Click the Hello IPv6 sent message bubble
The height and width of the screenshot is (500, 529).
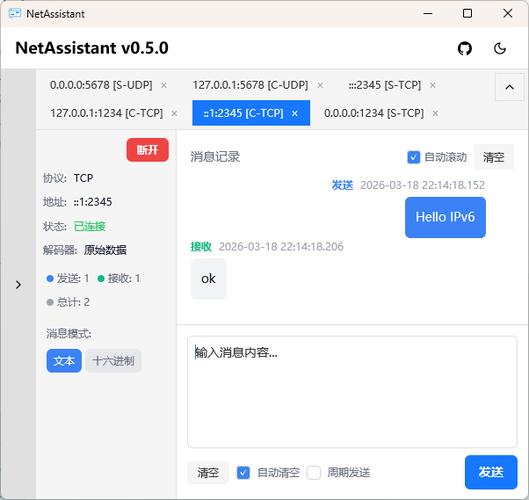pyautogui.click(x=445, y=217)
